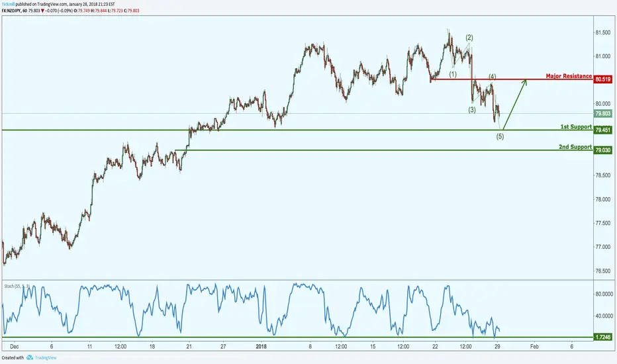The image size is (617, 364).
Task: Click the green 79.030 price tag
Action: coord(603,150)
